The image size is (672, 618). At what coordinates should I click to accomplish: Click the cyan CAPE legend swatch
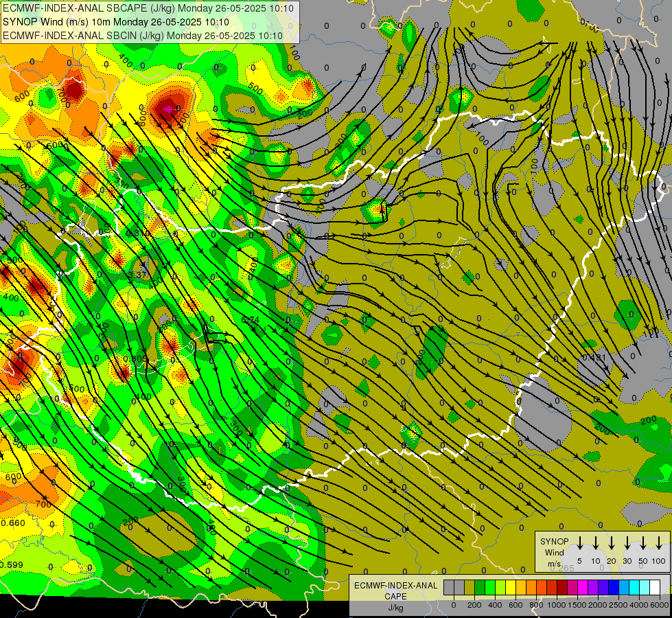click(635, 587)
